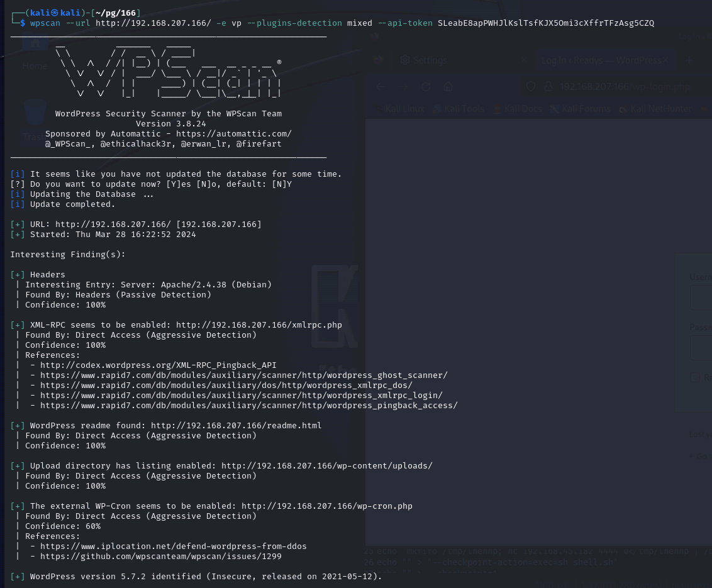The image size is (712, 588).
Task: Click Firefox back arrow button
Action: (x=381, y=87)
